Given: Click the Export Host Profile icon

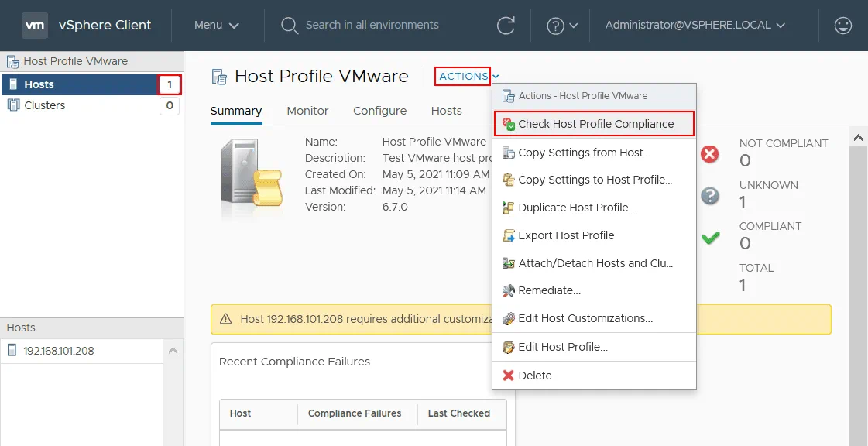Looking at the screenshot, I should 508,236.
